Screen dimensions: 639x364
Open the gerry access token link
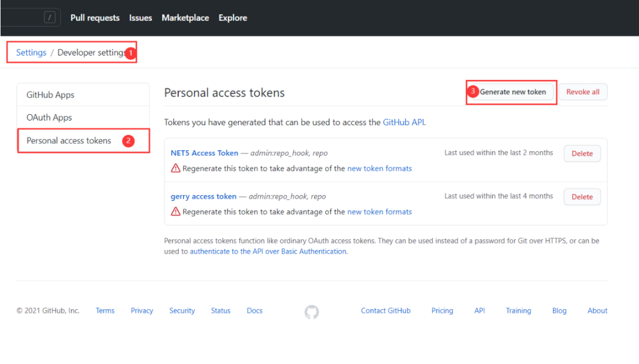coord(204,196)
